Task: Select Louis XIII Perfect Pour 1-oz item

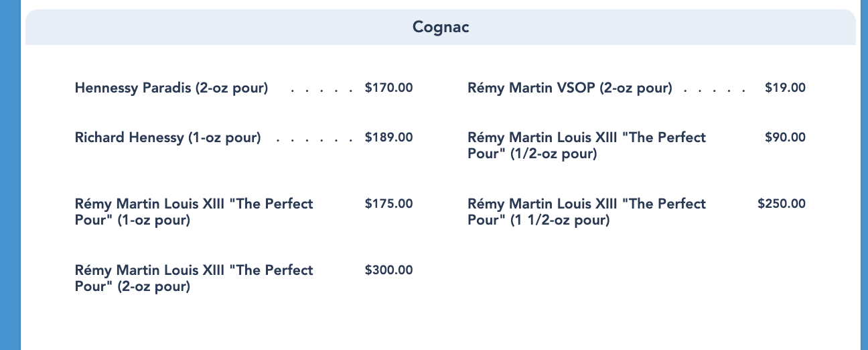Action: point(194,212)
